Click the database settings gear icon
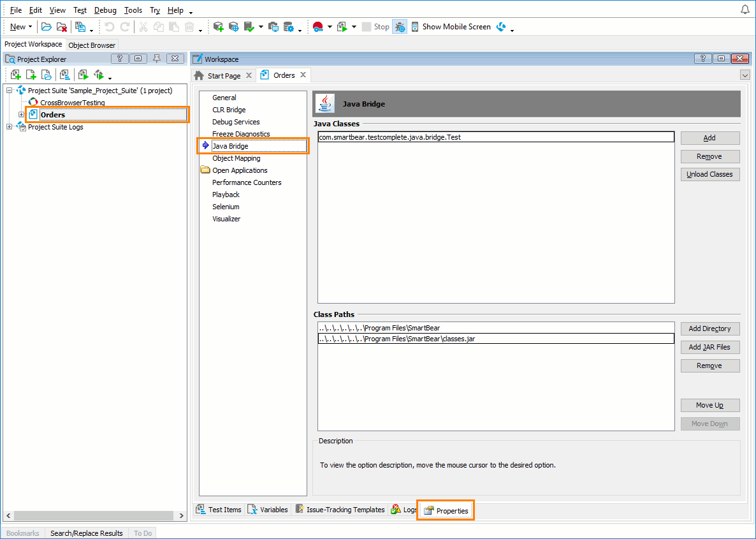Image resolution: width=756 pixels, height=539 pixels. click(x=289, y=27)
